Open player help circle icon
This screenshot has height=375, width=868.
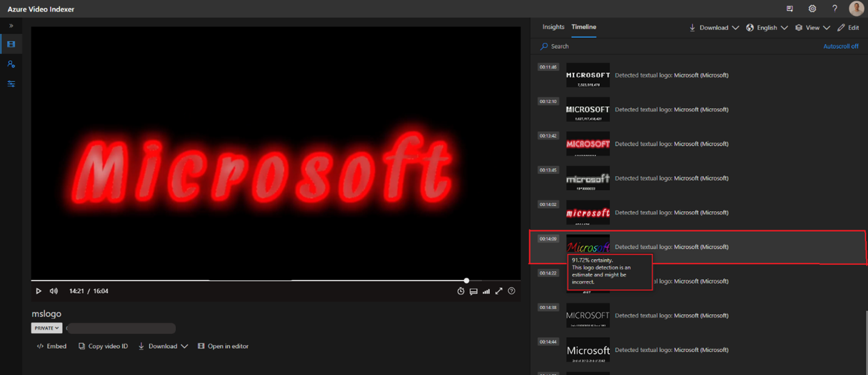tap(512, 291)
